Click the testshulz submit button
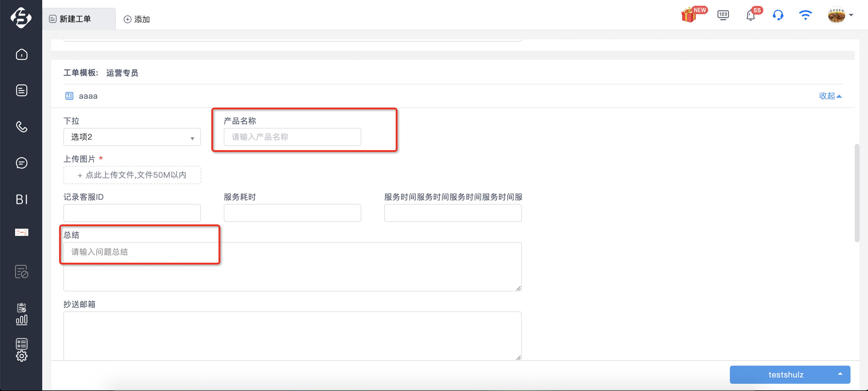Screen dimensions: 868x391 point(785,374)
